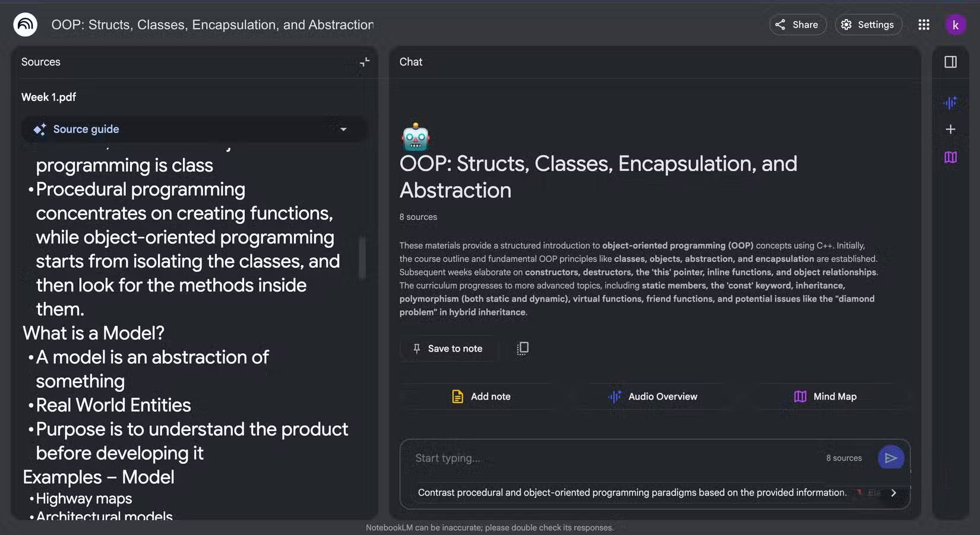Select the Sources panel header
The width and height of the screenshot is (980, 535).
click(41, 62)
